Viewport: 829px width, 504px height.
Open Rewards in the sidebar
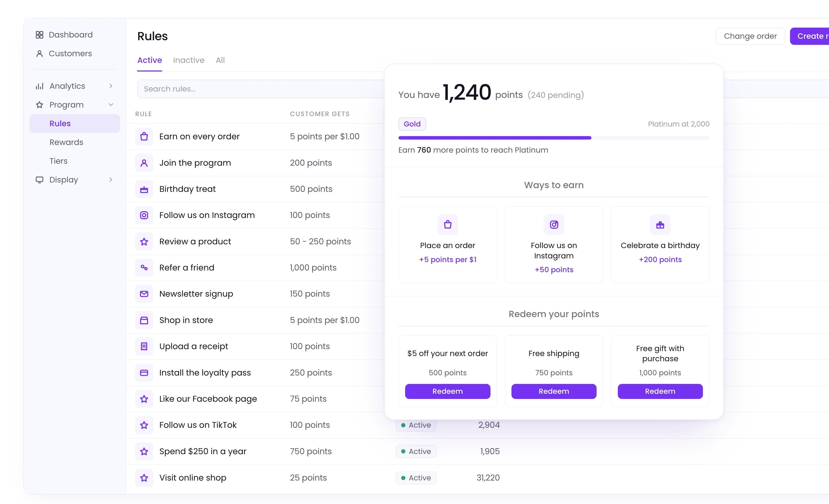tap(66, 142)
